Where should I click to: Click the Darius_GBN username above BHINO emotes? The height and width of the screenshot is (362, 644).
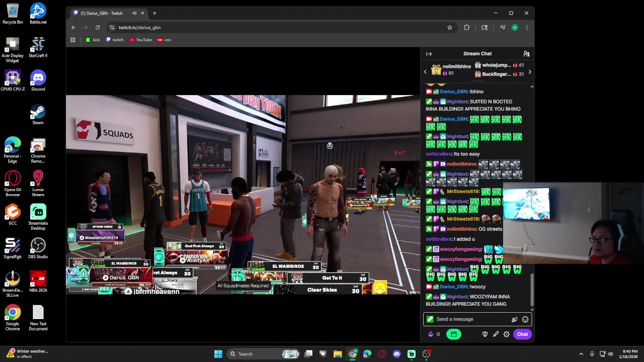tap(453, 119)
